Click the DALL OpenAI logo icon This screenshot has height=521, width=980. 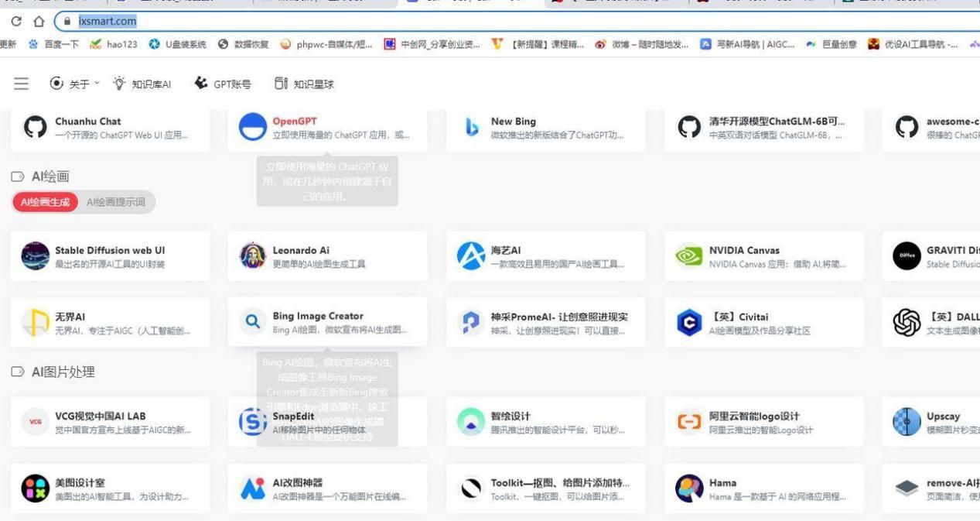(x=907, y=322)
